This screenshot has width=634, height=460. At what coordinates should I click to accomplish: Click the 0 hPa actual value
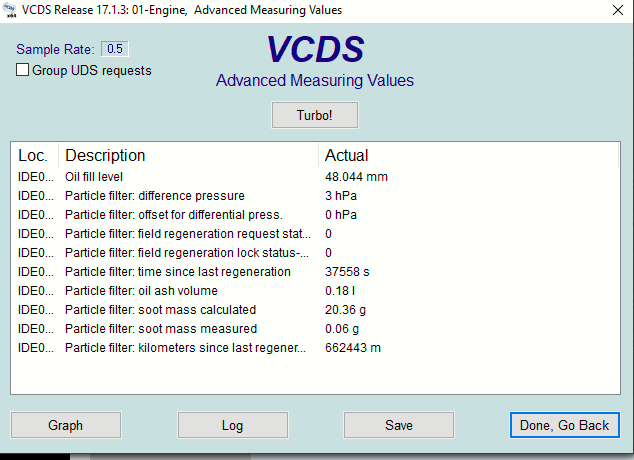[x=341, y=215]
